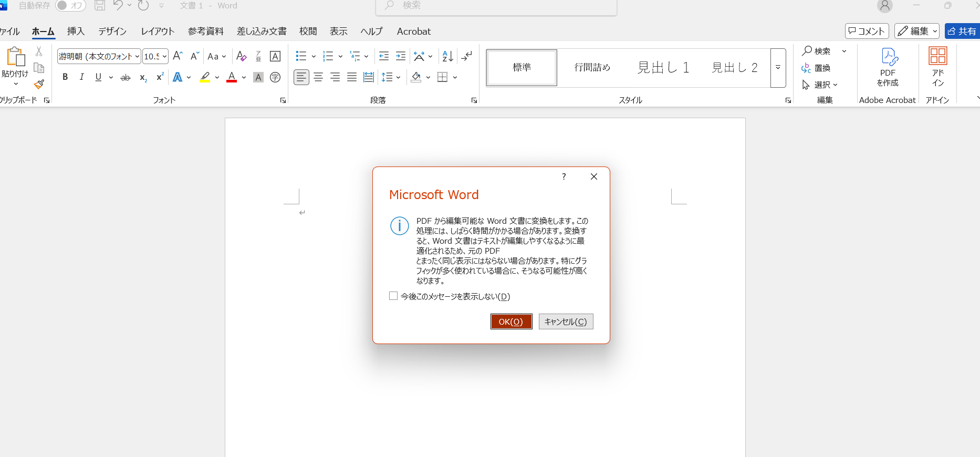Toggle Show/Hide paragraph marks
The image size is (980, 457).
(x=466, y=56)
